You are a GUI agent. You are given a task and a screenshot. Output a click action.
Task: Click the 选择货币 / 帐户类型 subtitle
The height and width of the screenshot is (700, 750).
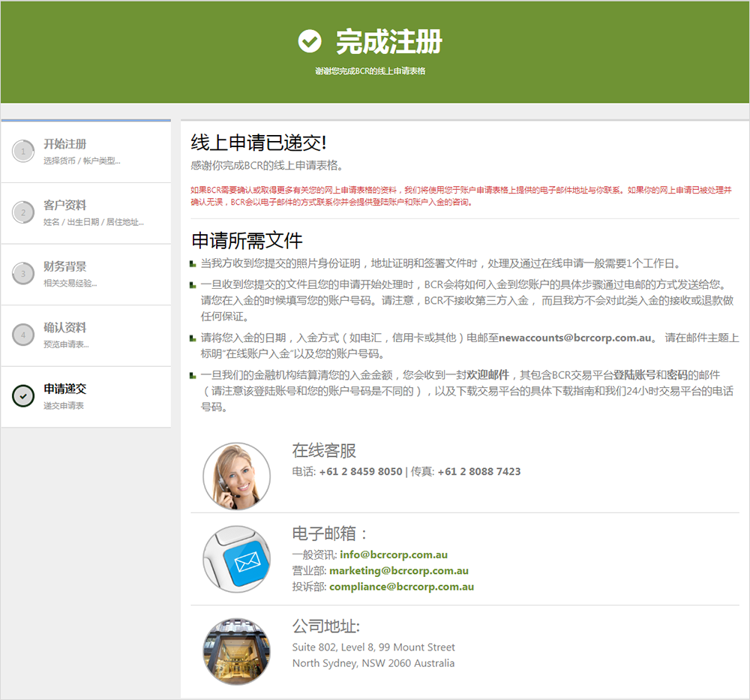coord(82,161)
